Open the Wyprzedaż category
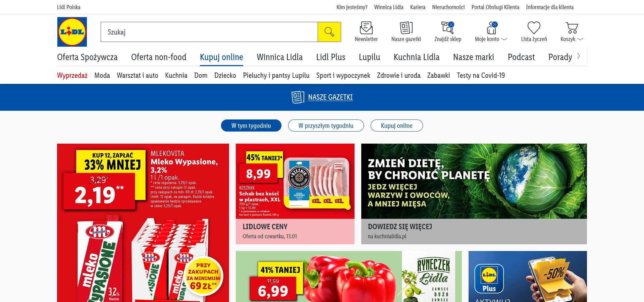Viewport: 644px width, 302px height. (x=72, y=75)
